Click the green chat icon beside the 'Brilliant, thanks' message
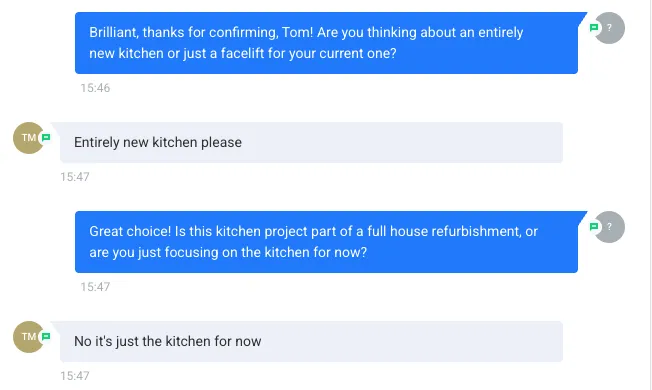 pyautogui.click(x=594, y=27)
